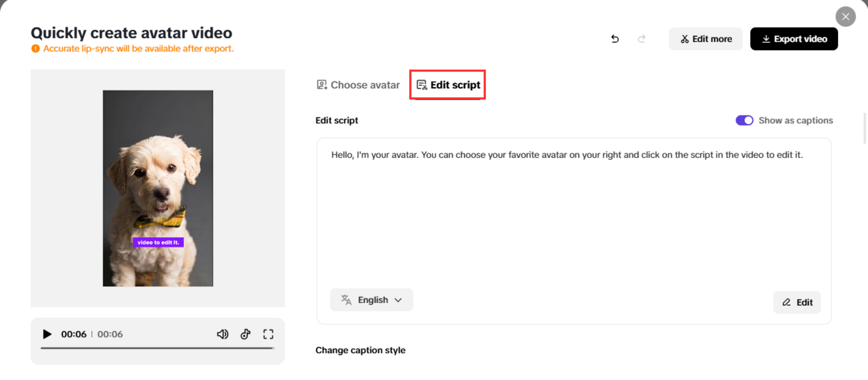
Task: Play the avatar video preview
Action: (x=47, y=334)
